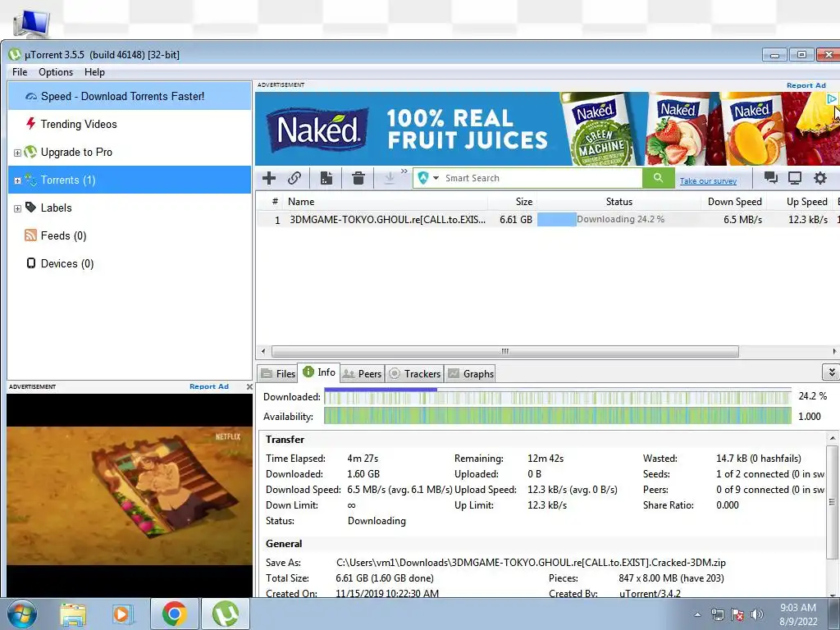Click the remote monitor toolbar icon

click(x=794, y=178)
